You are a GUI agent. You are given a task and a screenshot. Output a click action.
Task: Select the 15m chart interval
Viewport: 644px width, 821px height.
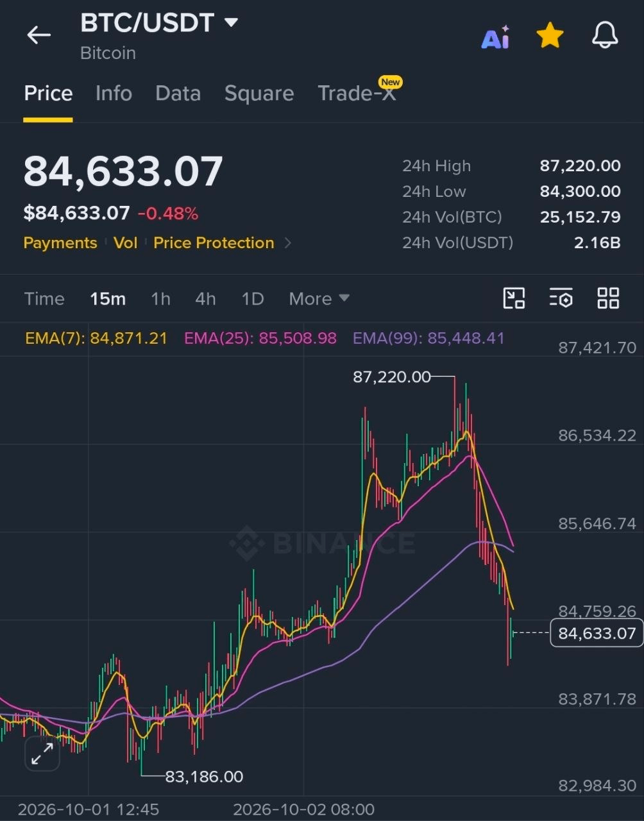(x=108, y=299)
